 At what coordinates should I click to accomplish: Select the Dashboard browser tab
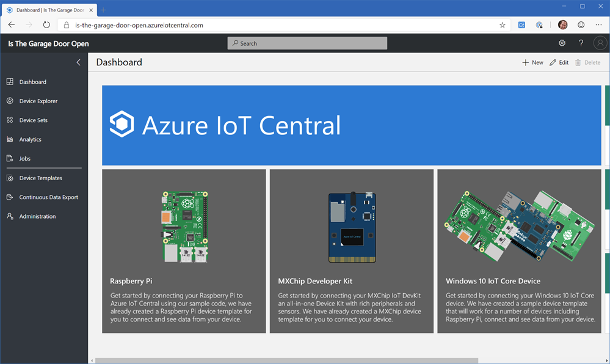pos(49,10)
